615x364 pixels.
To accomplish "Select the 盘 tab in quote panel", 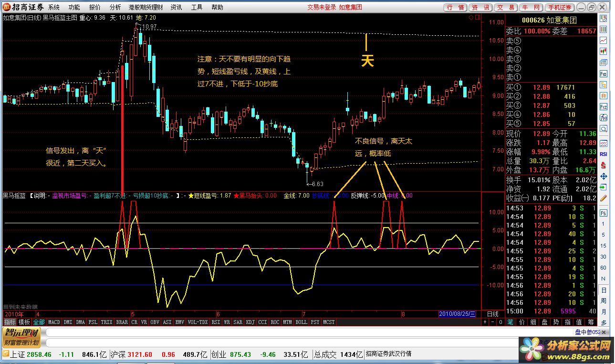I will click(544, 322).
